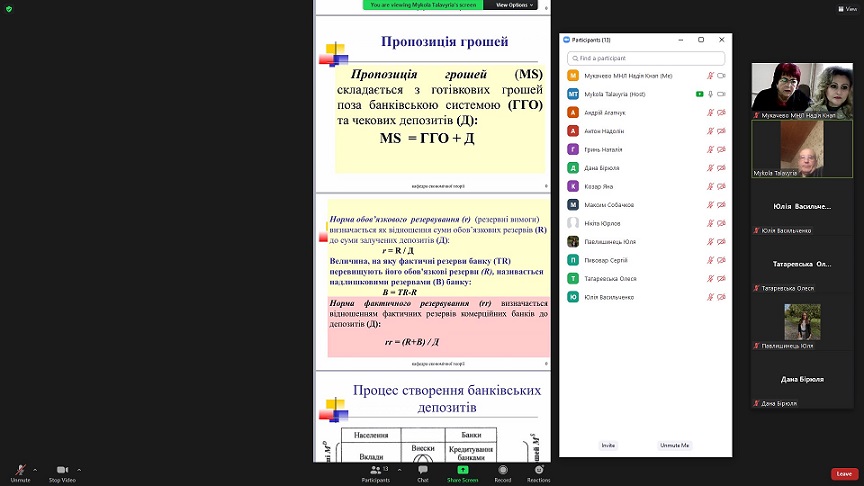Toggle the muted mic icon for Андрій Агапчук
Viewport: 864px width, 486px height.
click(710, 112)
